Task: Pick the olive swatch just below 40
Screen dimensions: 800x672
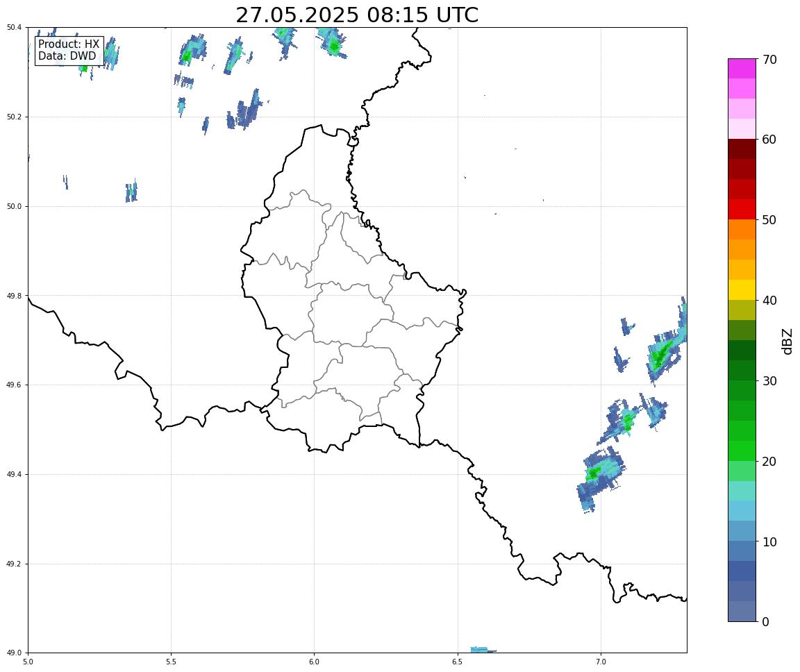Action: point(742,310)
